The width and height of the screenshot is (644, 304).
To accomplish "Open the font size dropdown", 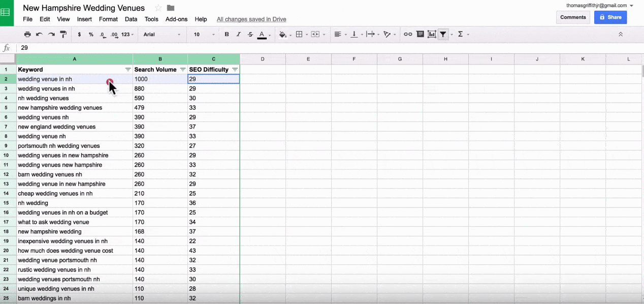I will (x=204, y=35).
